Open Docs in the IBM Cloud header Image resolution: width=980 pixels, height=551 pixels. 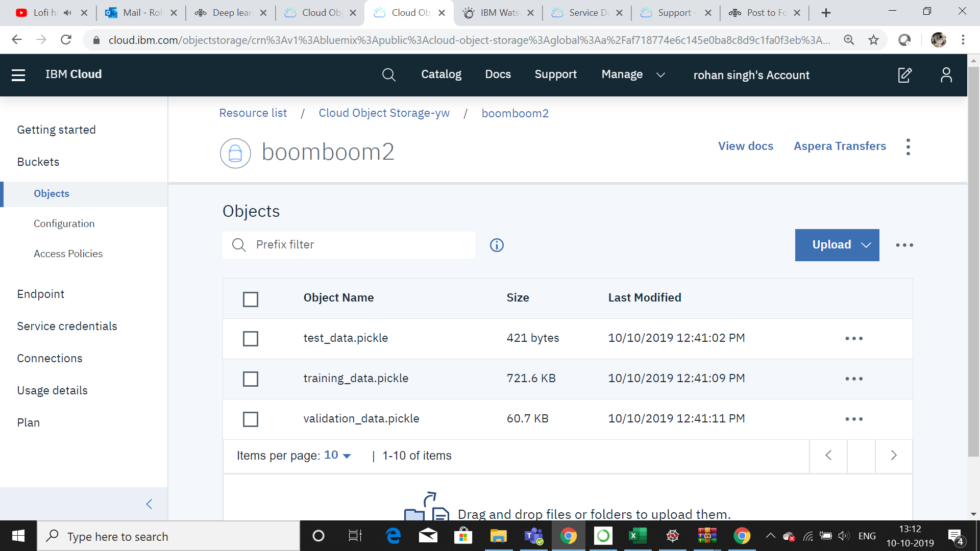[x=498, y=75]
